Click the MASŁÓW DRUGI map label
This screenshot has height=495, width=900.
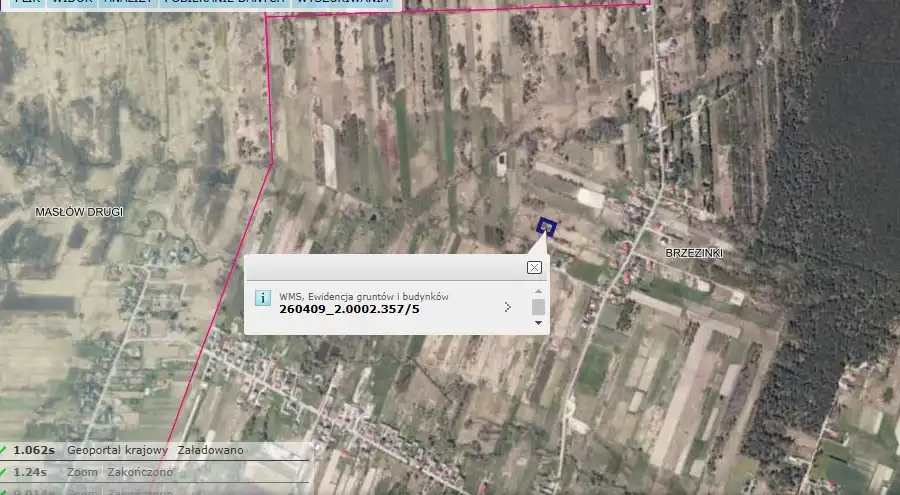(x=79, y=212)
